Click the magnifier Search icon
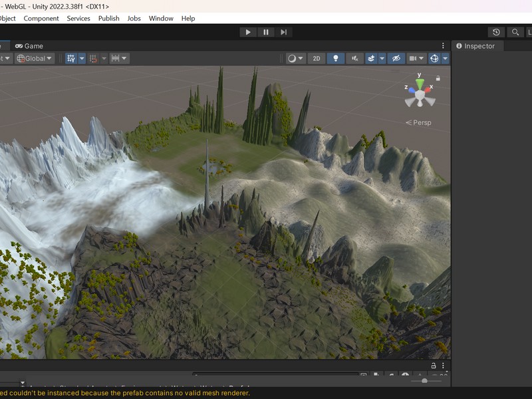 tap(515, 32)
